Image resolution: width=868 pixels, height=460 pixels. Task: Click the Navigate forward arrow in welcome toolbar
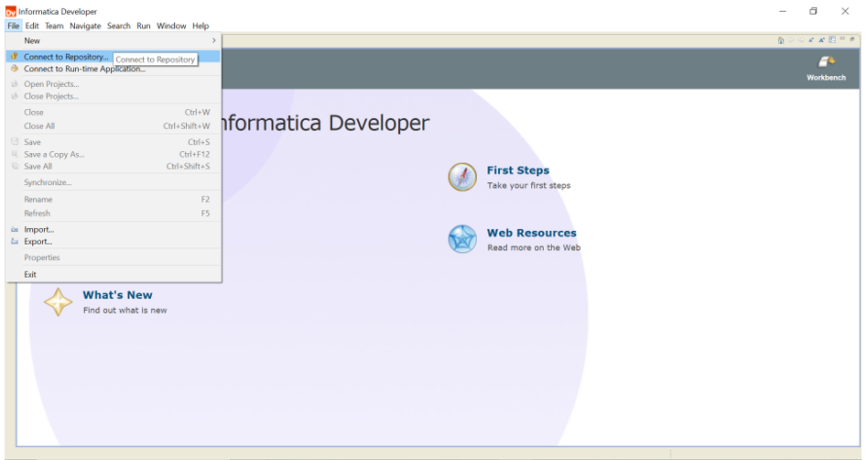[801, 40]
